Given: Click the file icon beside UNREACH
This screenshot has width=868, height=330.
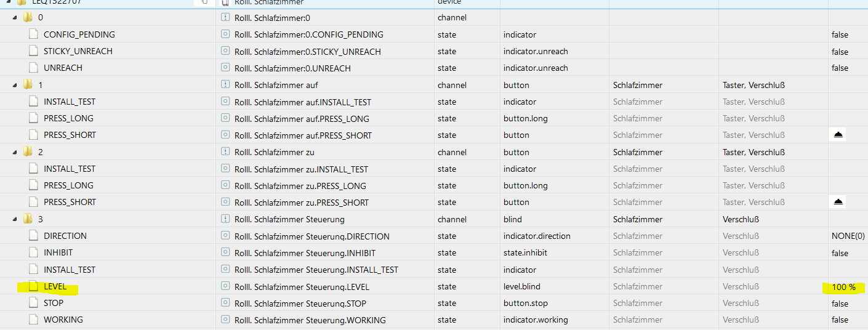Looking at the screenshot, I should (x=34, y=68).
